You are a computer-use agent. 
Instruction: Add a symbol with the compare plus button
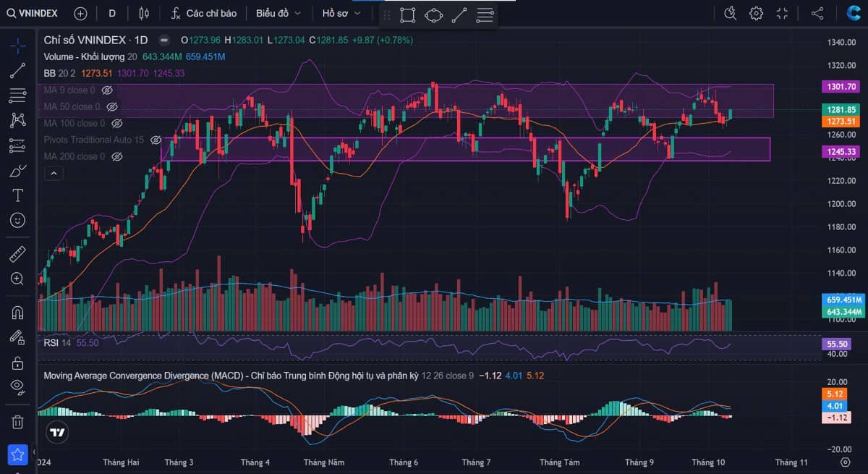tap(80, 13)
